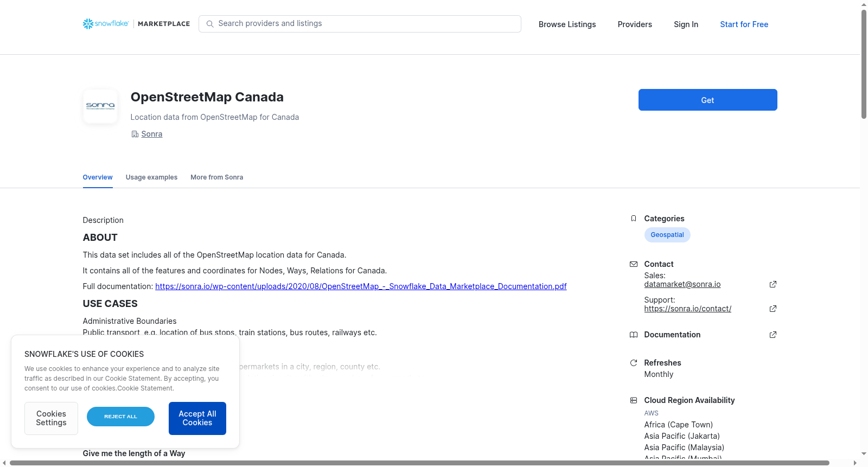Click the Snowflake logo
The image size is (868, 467).
pos(106,24)
